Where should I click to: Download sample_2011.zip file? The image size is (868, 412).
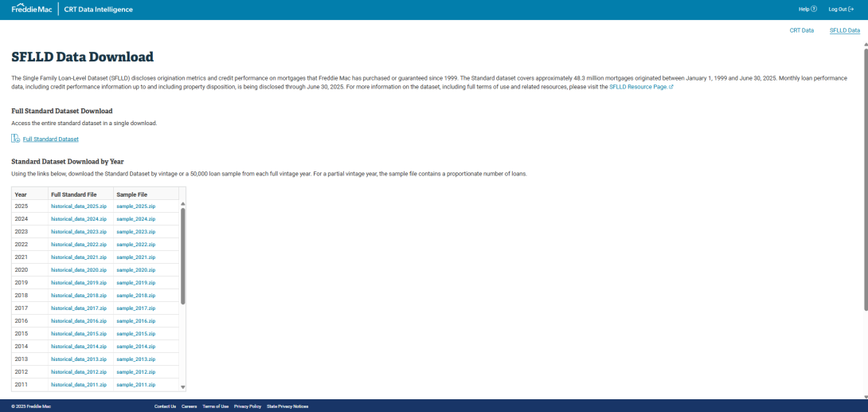pyautogui.click(x=135, y=385)
